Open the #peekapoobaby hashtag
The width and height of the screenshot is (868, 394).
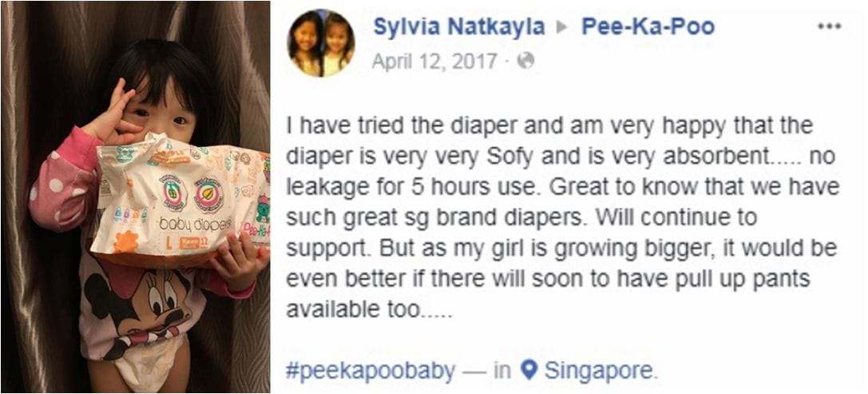[371, 370]
